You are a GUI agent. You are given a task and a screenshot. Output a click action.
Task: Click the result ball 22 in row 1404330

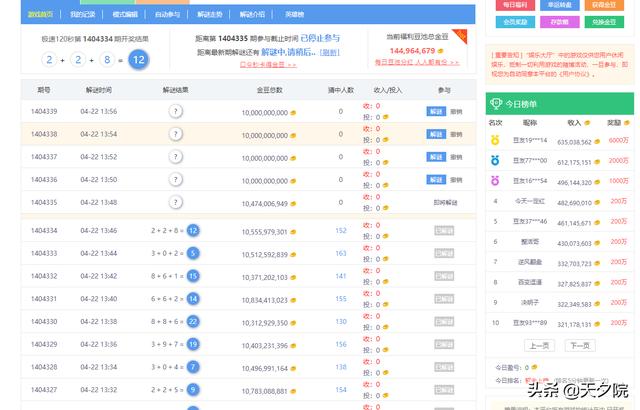(x=193, y=322)
